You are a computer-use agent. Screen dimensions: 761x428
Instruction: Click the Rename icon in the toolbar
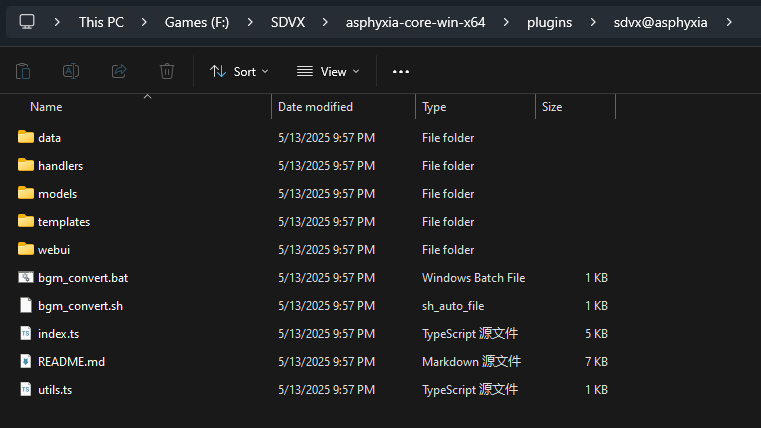click(x=71, y=71)
